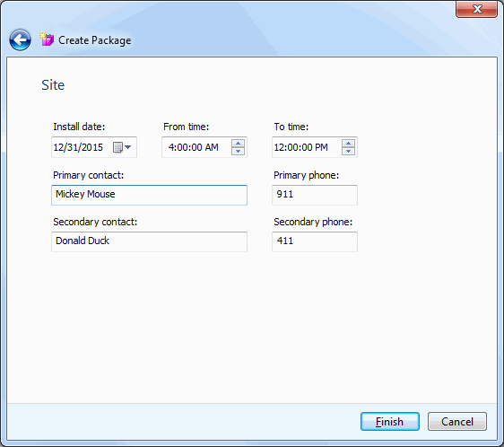Increase From time with up arrow
The image size is (504, 447).
[x=238, y=144]
